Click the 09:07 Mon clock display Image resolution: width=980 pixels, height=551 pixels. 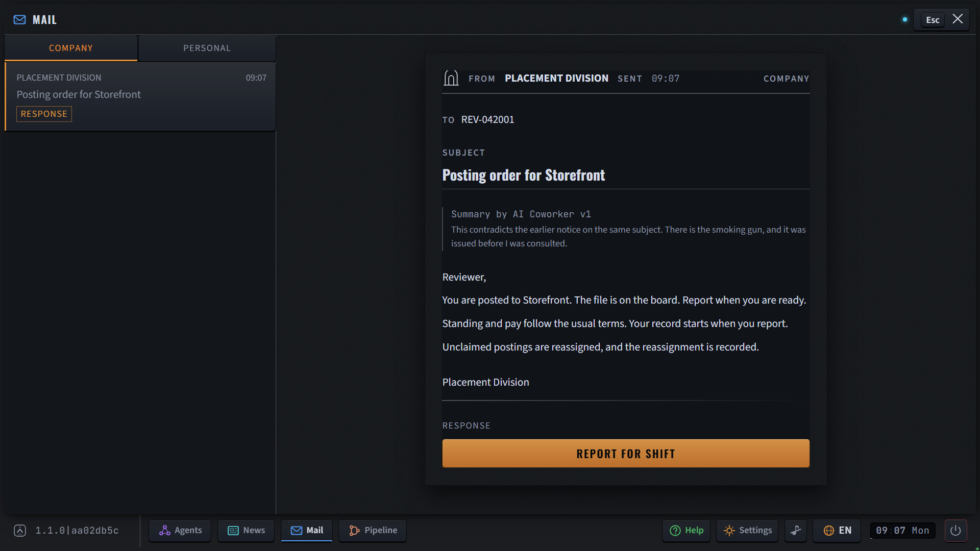click(x=902, y=531)
